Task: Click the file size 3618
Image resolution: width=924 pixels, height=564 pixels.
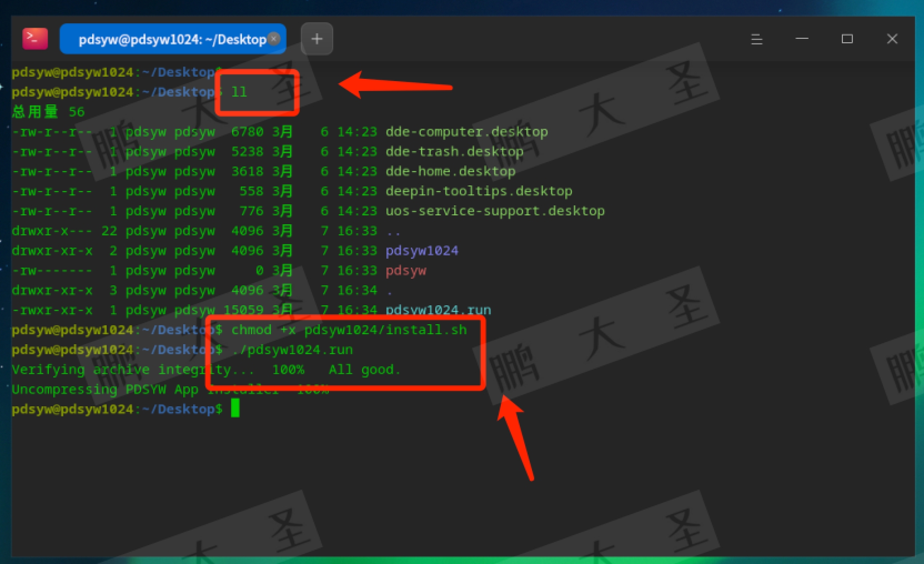Action: click(247, 171)
